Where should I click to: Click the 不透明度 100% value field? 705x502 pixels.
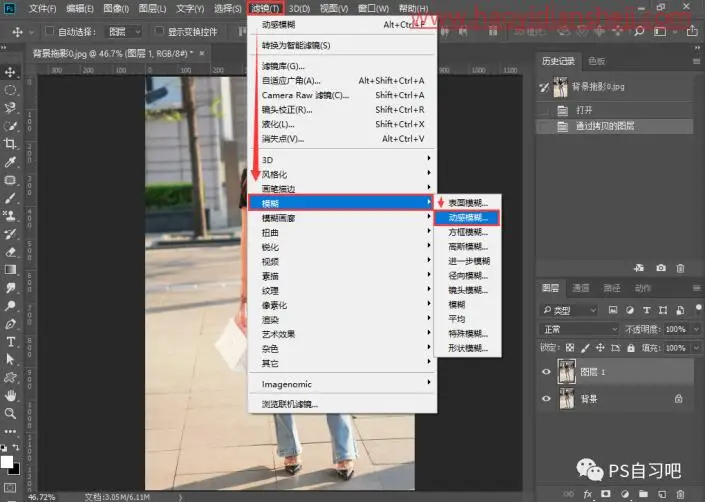(x=675, y=329)
